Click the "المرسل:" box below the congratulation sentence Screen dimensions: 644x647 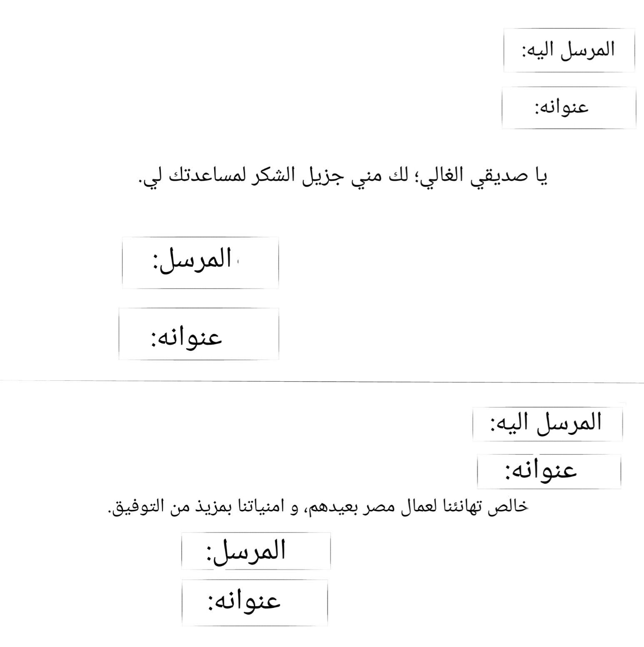point(256,550)
